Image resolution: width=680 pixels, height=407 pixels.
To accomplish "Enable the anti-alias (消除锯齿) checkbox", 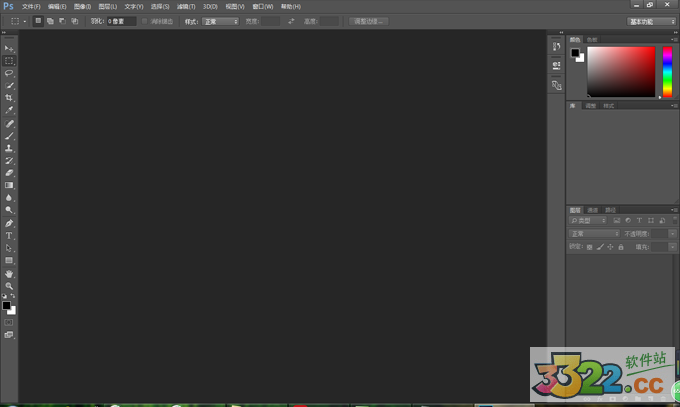I will pyautogui.click(x=145, y=21).
